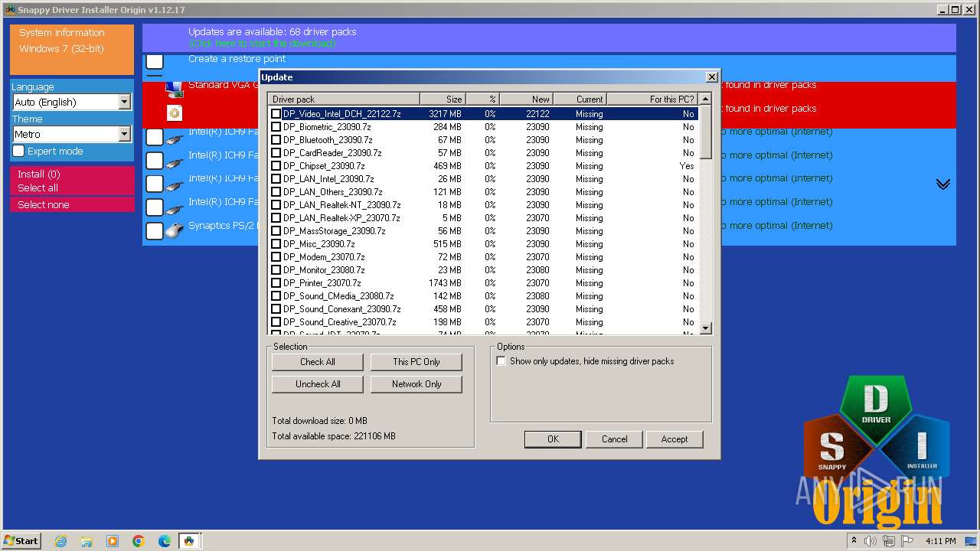980x551 pixels.
Task: Click the gear device icon in red row
Action: click(175, 113)
